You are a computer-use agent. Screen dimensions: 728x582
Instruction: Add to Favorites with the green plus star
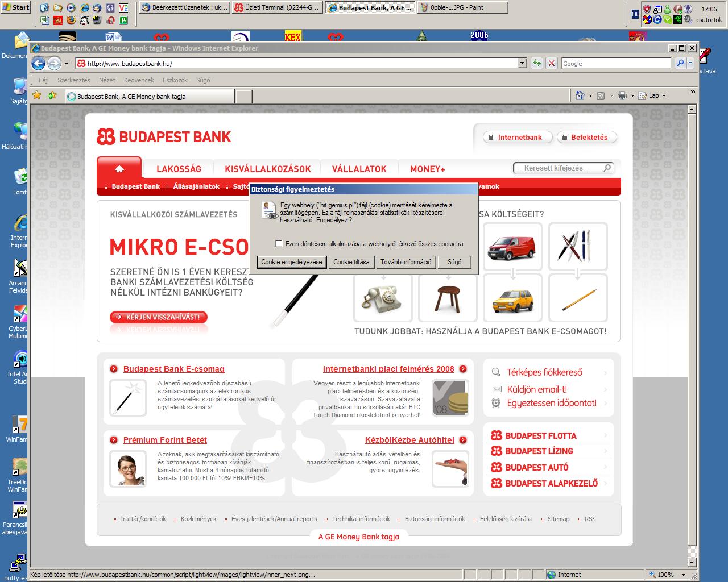52,95
